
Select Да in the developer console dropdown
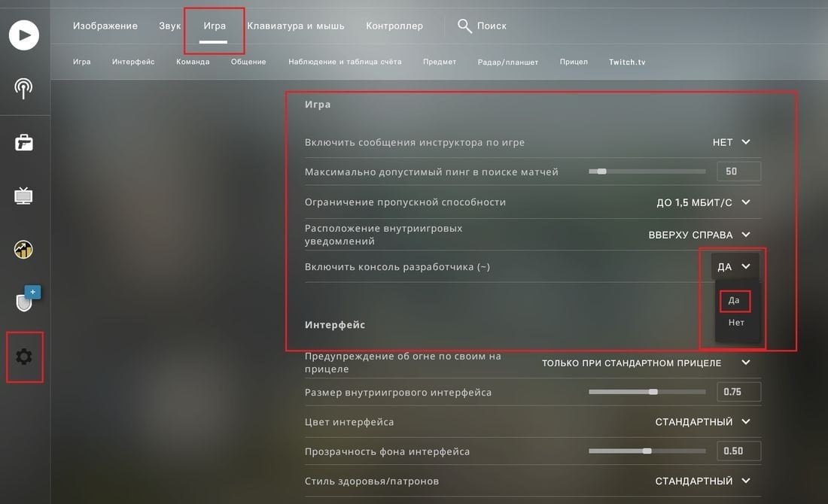(x=734, y=300)
